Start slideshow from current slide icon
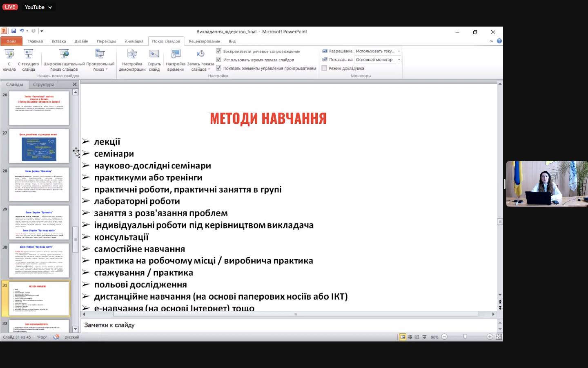This screenshot has height=368, width=588. pyautogui.click(x=28, y=54)
